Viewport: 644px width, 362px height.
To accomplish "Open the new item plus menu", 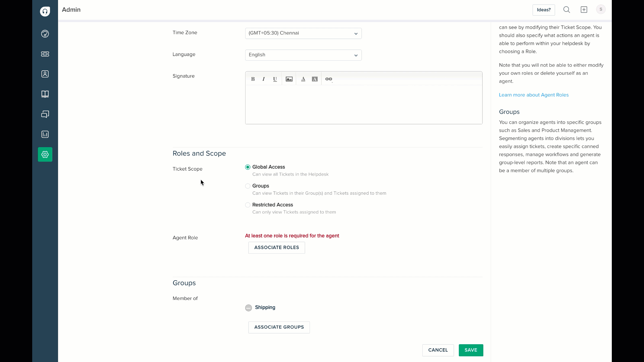I will (584, 10).
